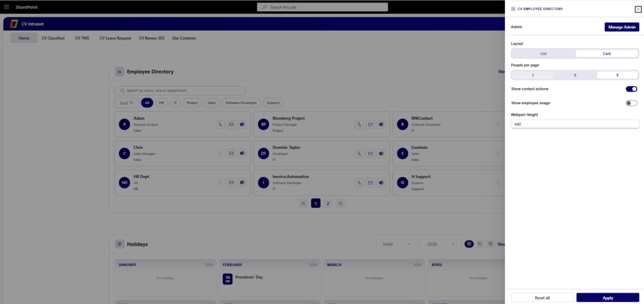644x304 pixels.
Task: Click the Holidays heading calendar icon
Action: coord(119,244)
